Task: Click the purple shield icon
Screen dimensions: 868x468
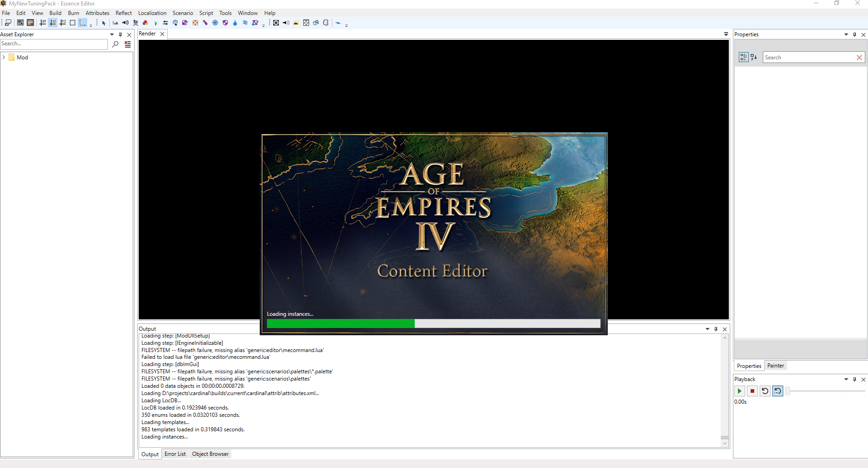Action: pos(225,23)
